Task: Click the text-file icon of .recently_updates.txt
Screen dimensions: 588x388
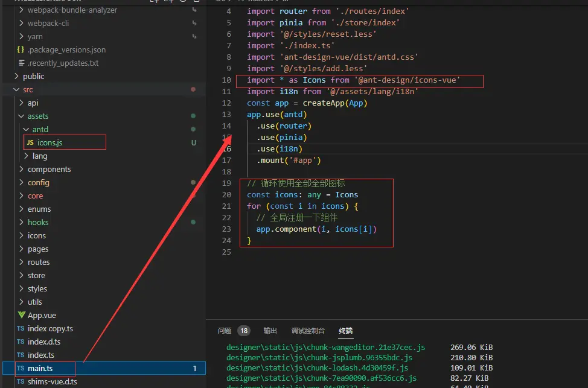Action: coord(21,63)
